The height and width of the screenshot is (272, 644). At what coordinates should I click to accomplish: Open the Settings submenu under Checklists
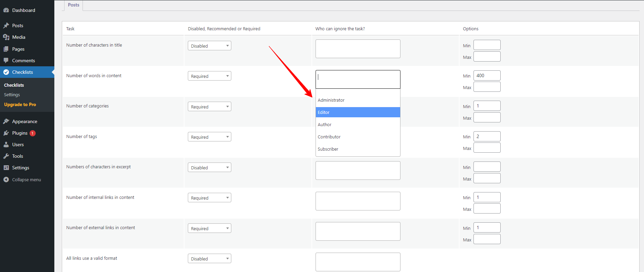point(12,95)
